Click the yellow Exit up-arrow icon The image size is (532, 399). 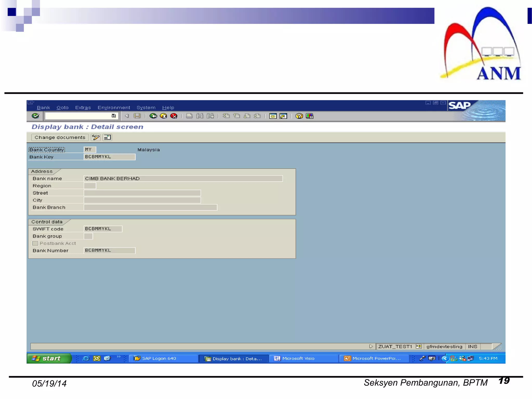coord(163,116)
